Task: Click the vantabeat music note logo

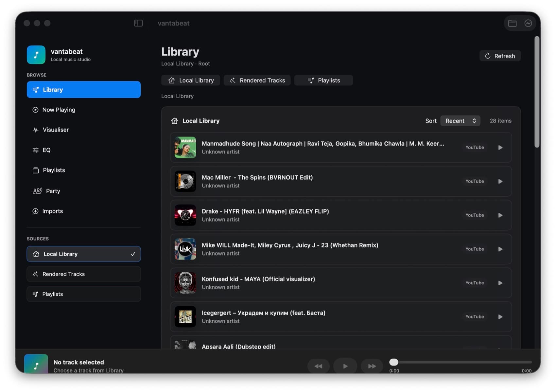Action: click(x=36, y=55)
